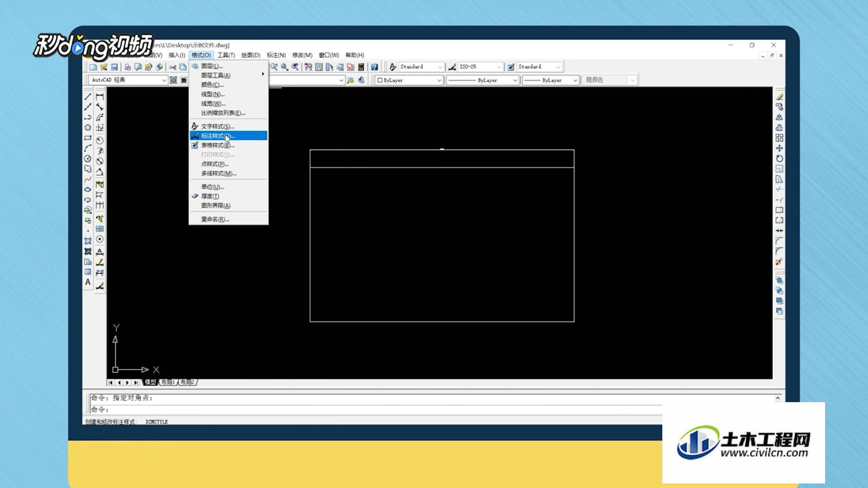Select the Center Mark dimension tool
Viewport: 868px width, 488px height.
tap(100, 239)
